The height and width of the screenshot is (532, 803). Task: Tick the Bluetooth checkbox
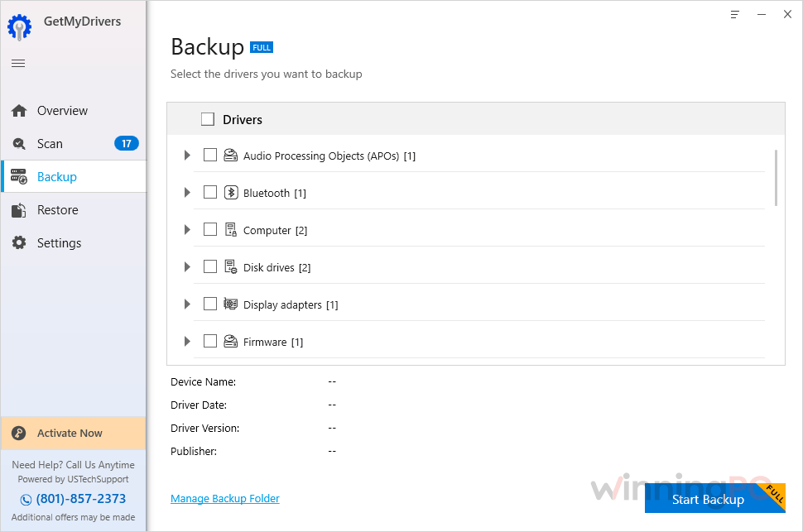pos(210,192)
